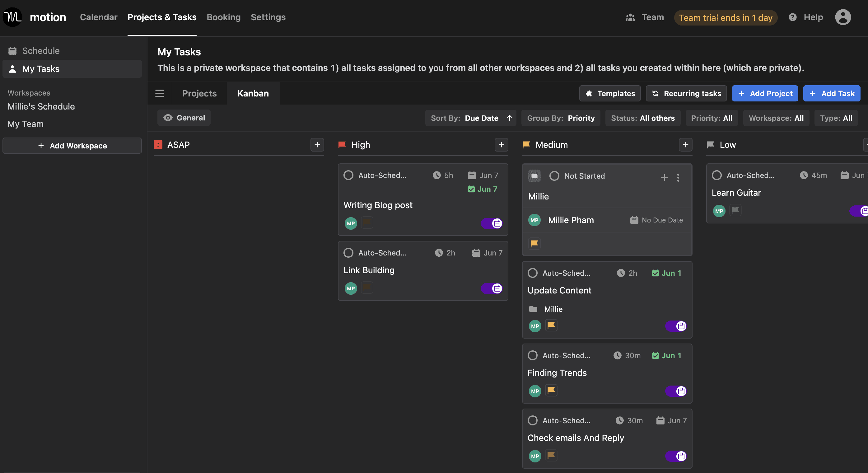Image resolution: width=868 pixels, height=473 pixels.
Task: Disable auto-schedule for Link Building task
Action: pos(492,288)
